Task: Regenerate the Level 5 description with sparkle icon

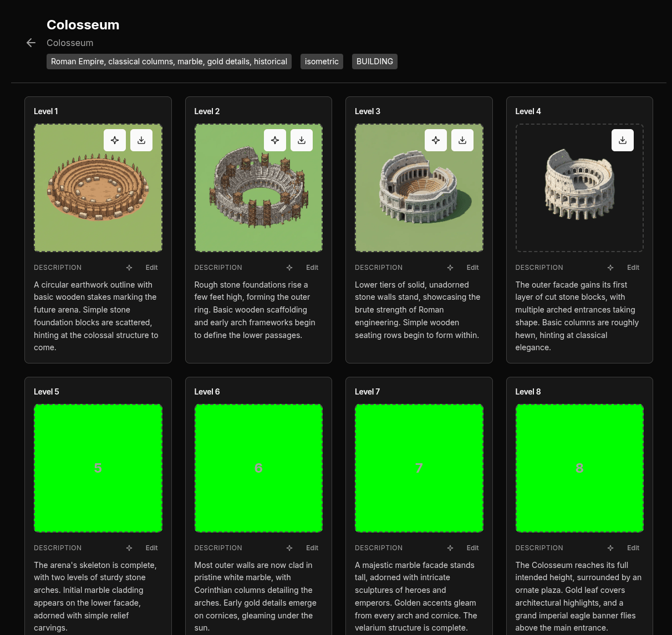Action: (129, 548)
